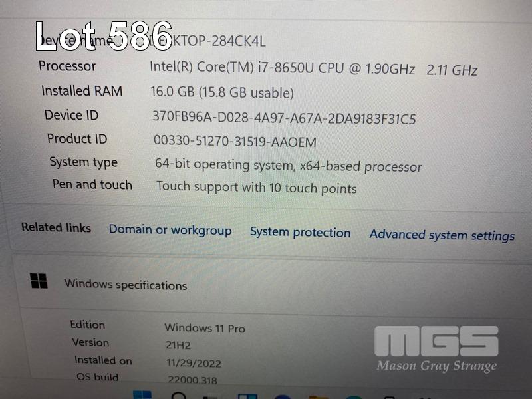Click the Windows 11 Pro edition value
This screenshot has width=532, height=399.
pos(205,328)
